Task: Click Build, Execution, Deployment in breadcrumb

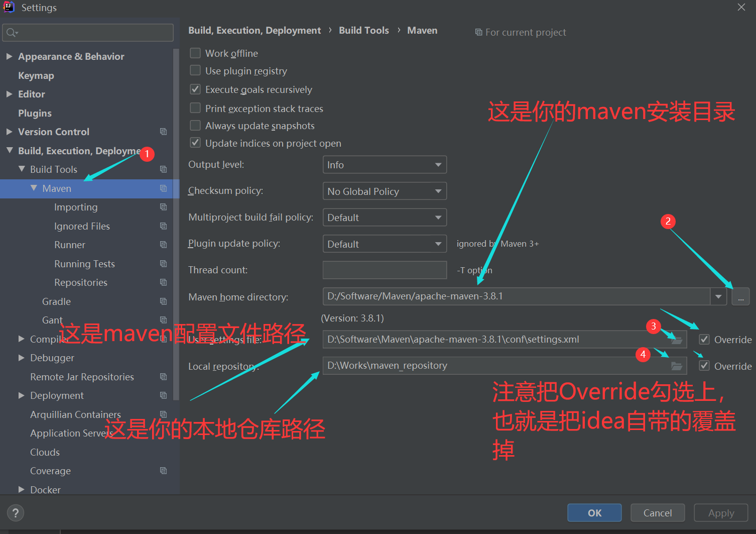Action: click(x=255, y=30)
